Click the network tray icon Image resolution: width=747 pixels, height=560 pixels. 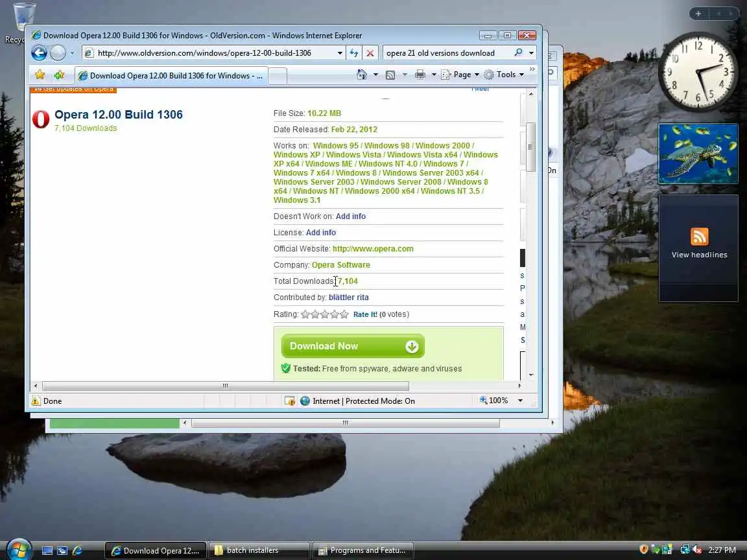pos(685,550)
